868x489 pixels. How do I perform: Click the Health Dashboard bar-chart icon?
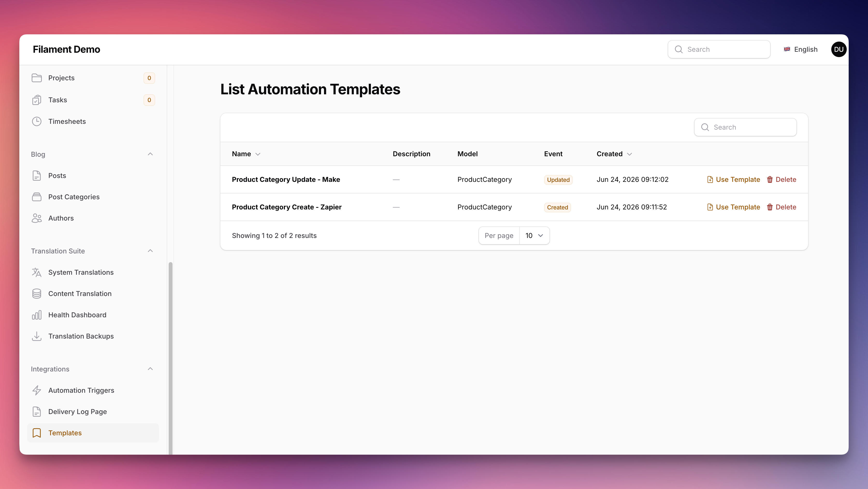point(36,315)
